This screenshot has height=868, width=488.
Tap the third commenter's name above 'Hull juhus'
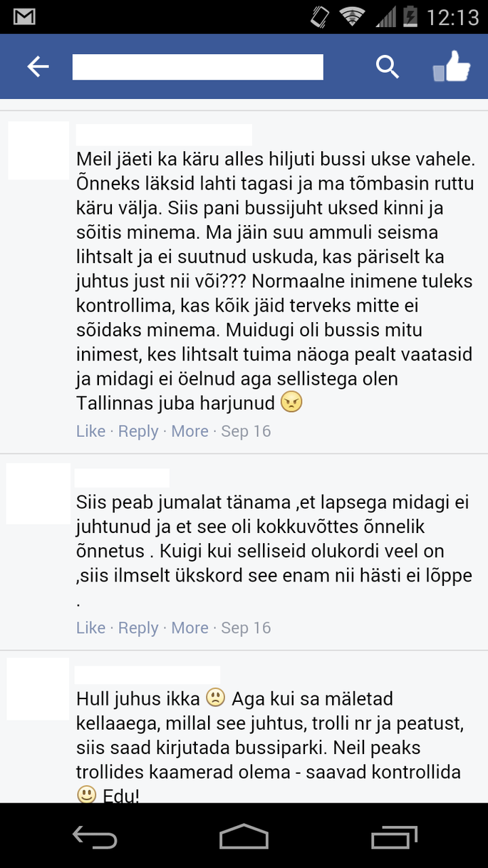(147, 674)
